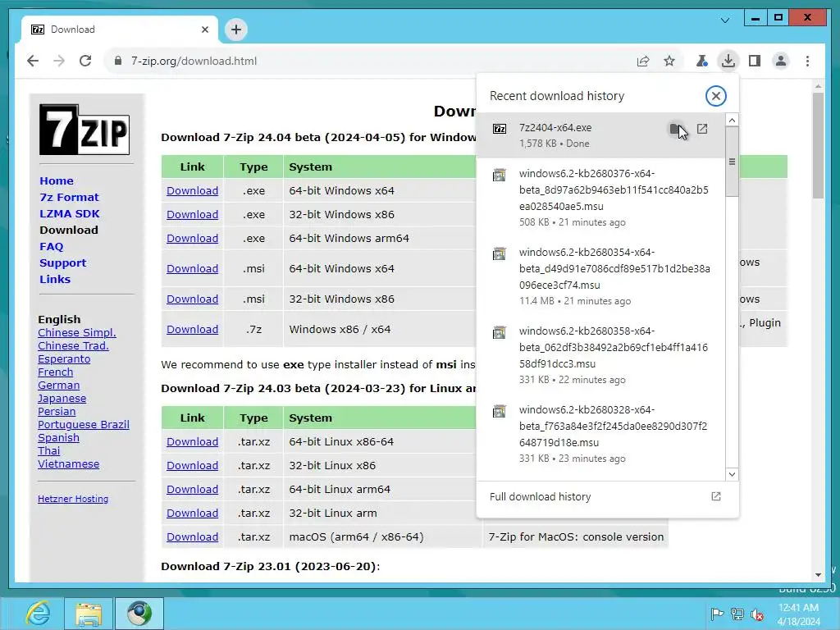Image resolution: width=840 pixels, height=630 pixels.
Task: Click the kb2680328 msu file icon
Action: [x=500, y=412]
